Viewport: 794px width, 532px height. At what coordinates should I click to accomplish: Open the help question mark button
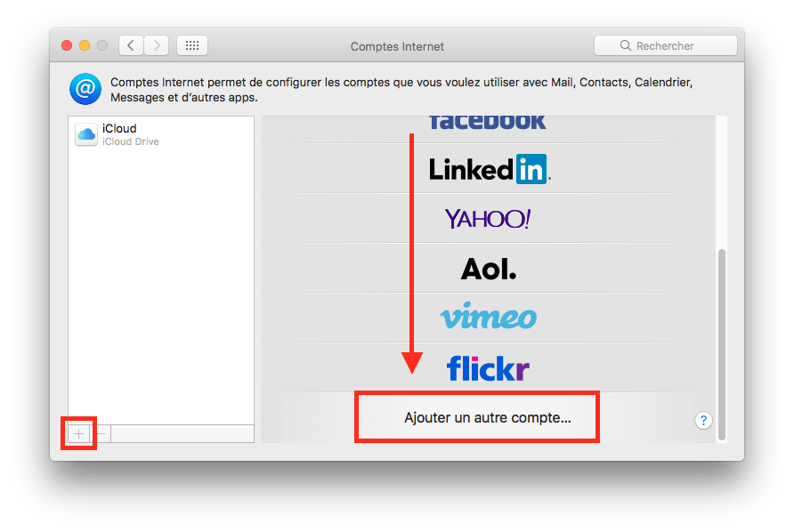point(703,420)
